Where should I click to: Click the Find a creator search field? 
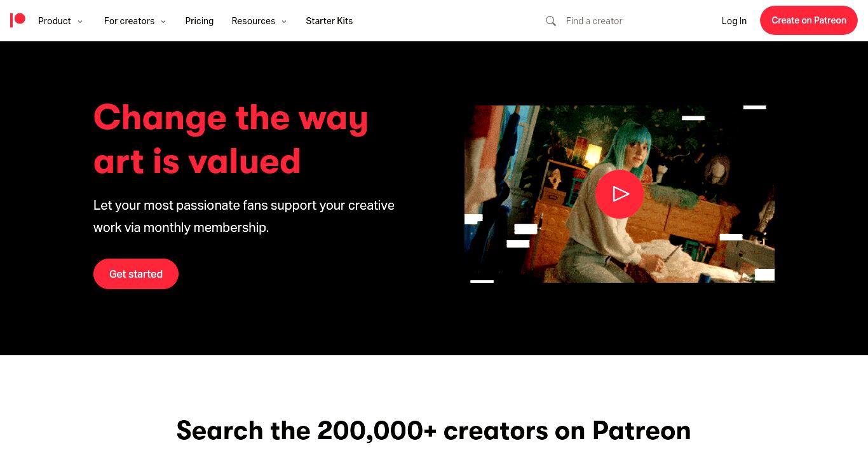coord(629,21)
